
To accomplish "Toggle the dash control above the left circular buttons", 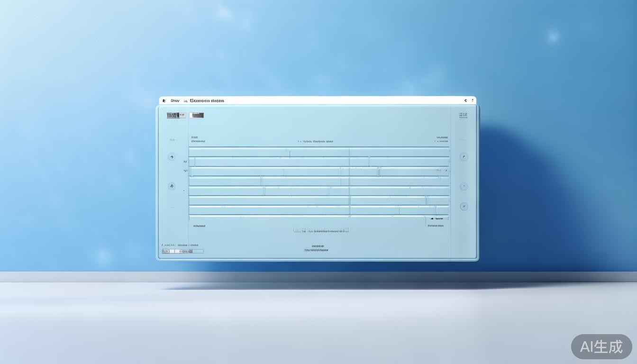I will pyautogui.click(x=172, y=140).
